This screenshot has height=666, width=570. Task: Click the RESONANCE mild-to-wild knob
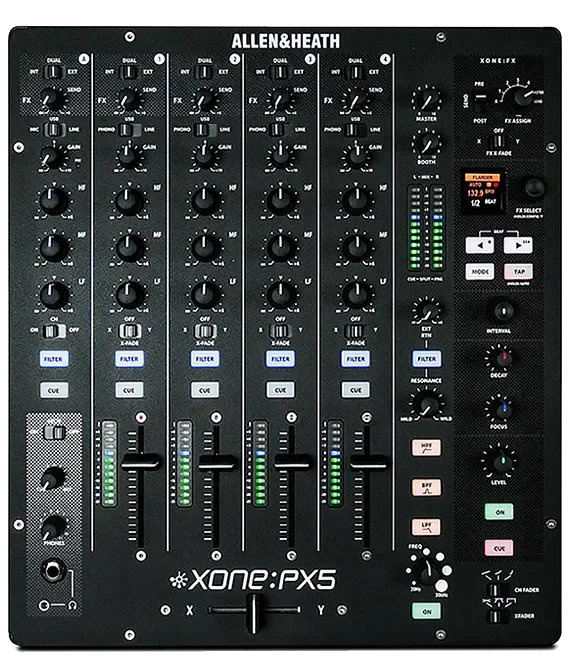click(426, 404)
